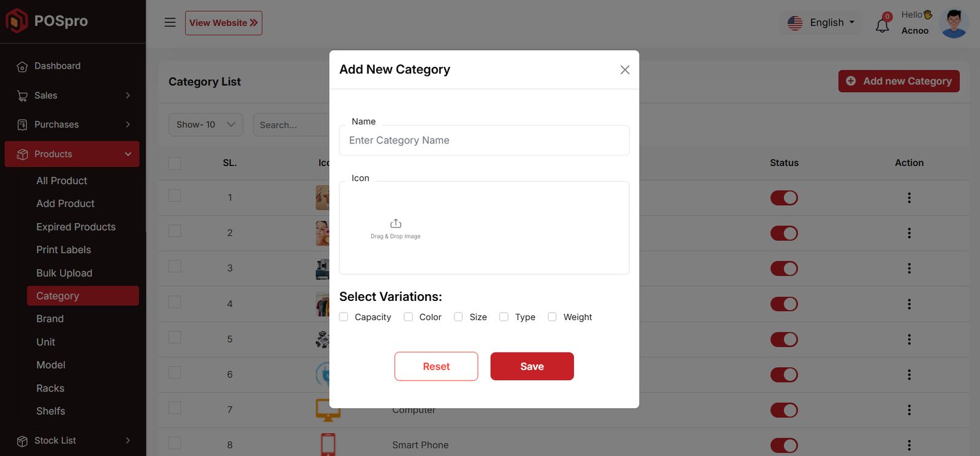980x456 pixels.
Task: Open three-dot action menu for row 1
Action: click(x=909, y=198)
